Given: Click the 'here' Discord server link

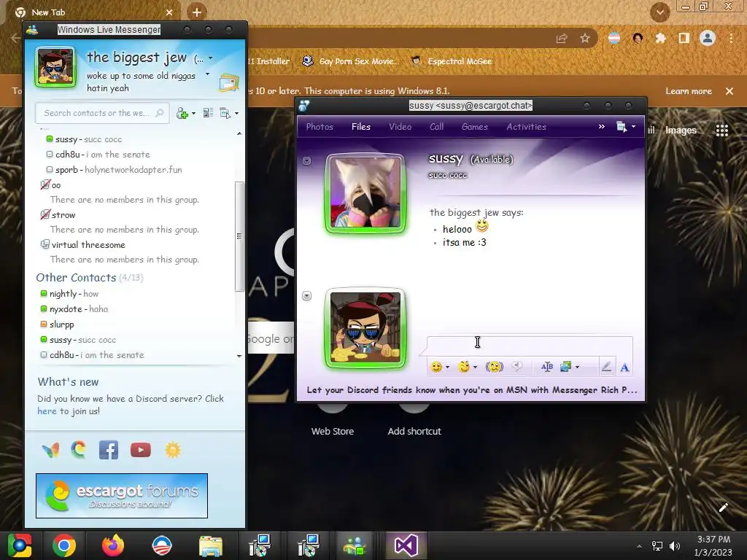Looking at the screenshot, I should (47, 411).
